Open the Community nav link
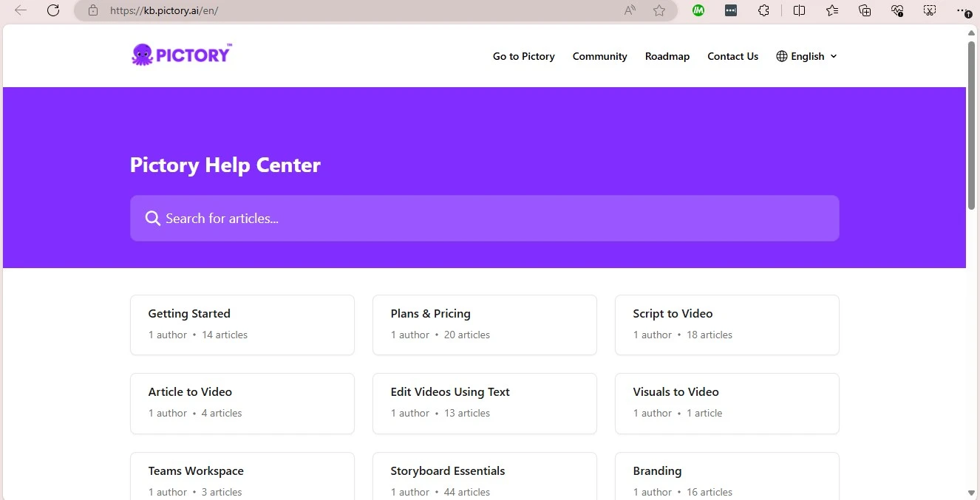Viewport: 980px width, 500px height. [x=600, y=56]
